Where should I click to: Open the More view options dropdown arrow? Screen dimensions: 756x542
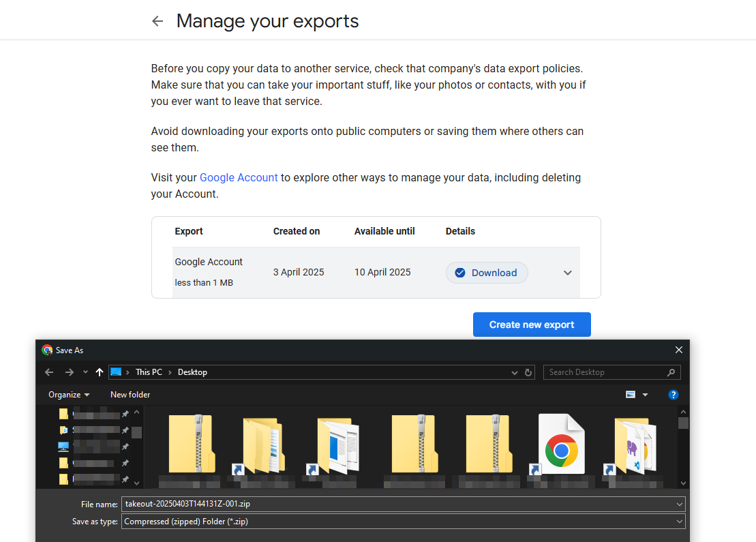645,395
